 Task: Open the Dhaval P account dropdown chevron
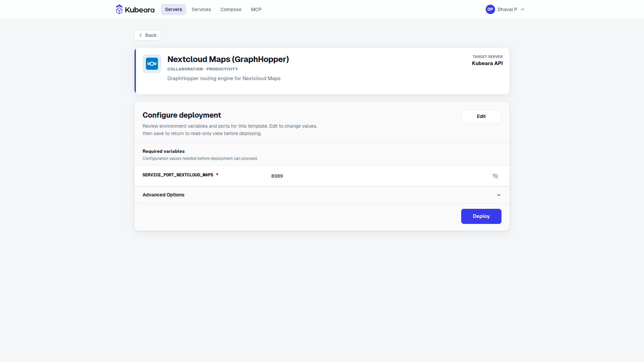coord(523,9)
